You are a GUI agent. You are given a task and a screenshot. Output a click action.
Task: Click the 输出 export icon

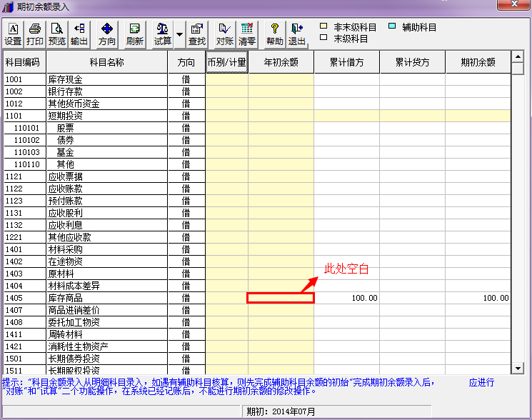79,34
